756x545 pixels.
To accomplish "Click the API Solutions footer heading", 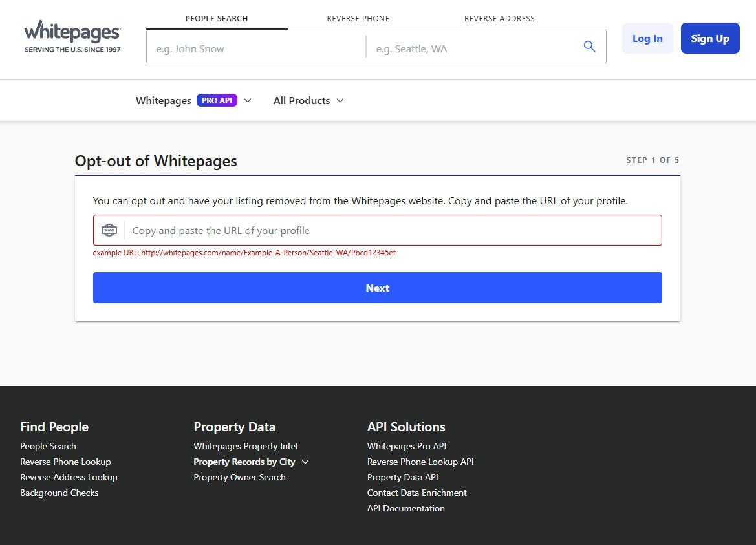I will click(406, 427).
